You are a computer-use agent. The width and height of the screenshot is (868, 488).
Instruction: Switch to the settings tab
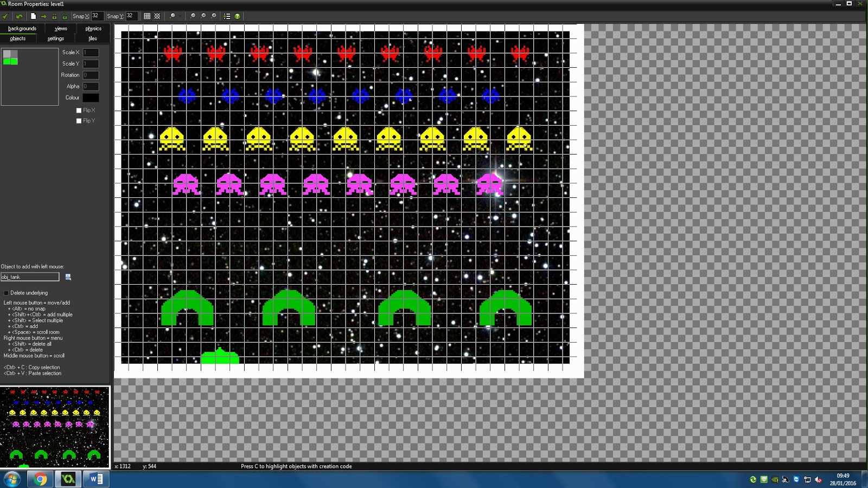[x=55, y=38]
